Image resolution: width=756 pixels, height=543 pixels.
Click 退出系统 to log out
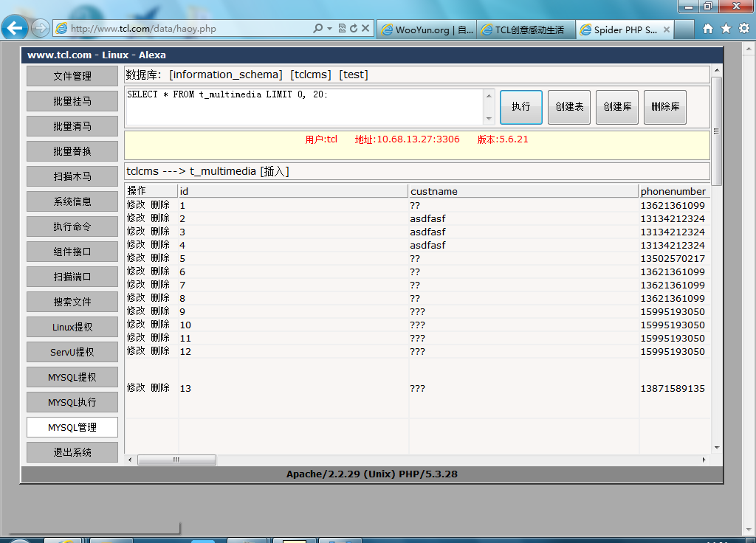point(72,452)
